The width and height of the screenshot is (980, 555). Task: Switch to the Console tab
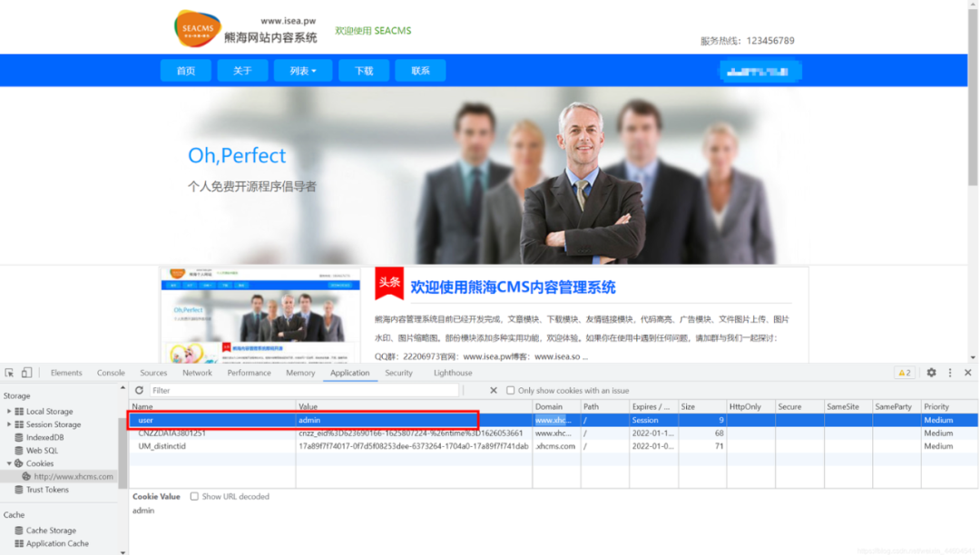point(111,373)
